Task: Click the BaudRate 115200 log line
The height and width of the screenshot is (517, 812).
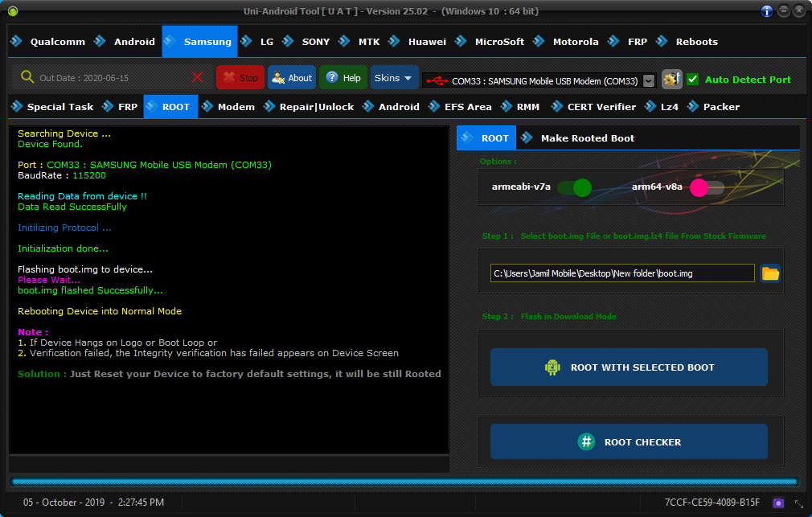Action: 62,175
